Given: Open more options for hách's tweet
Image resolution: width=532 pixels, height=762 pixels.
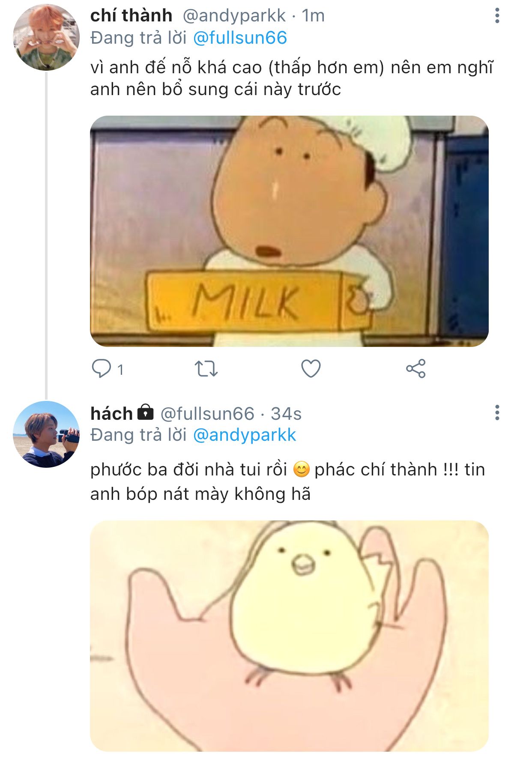Looking at the screenshot, I should [497, 413].
